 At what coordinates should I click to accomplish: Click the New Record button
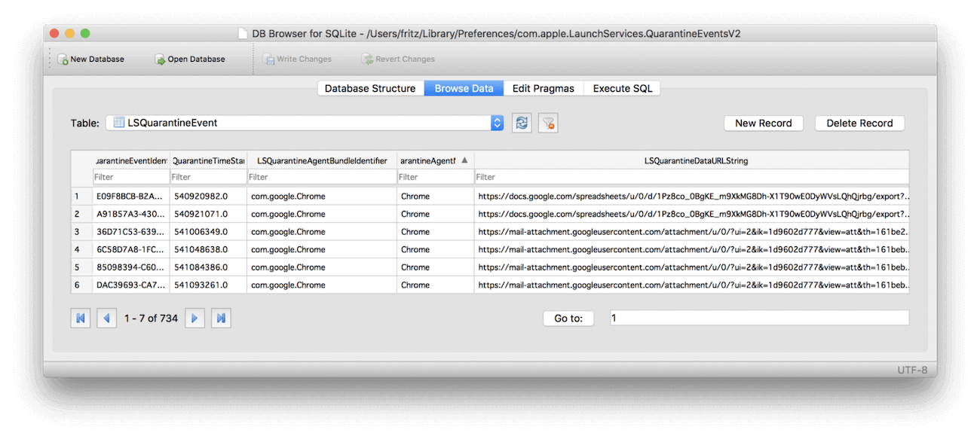click(x=763, y=123)
